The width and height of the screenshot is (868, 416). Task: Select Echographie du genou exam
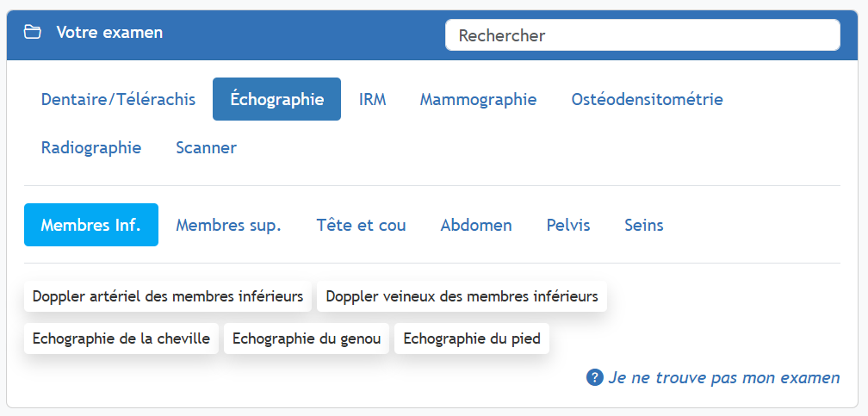307,338
